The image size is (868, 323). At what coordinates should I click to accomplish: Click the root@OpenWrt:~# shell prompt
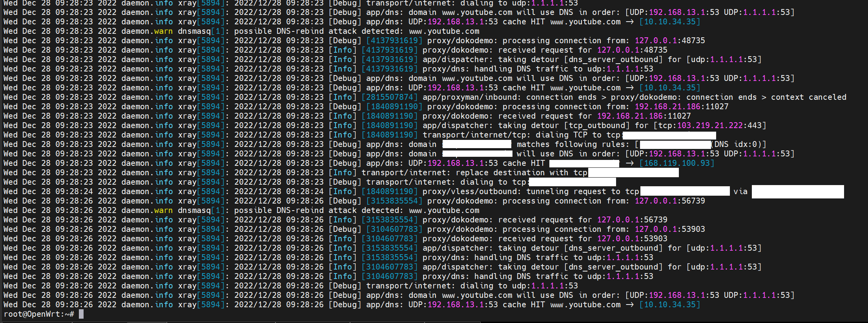tap(39, 314)
